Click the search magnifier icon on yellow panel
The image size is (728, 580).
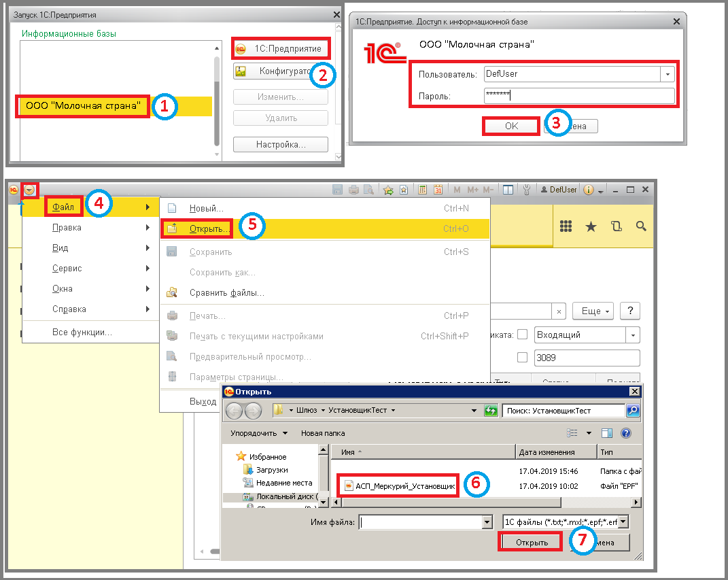click(x=641, y=226)
